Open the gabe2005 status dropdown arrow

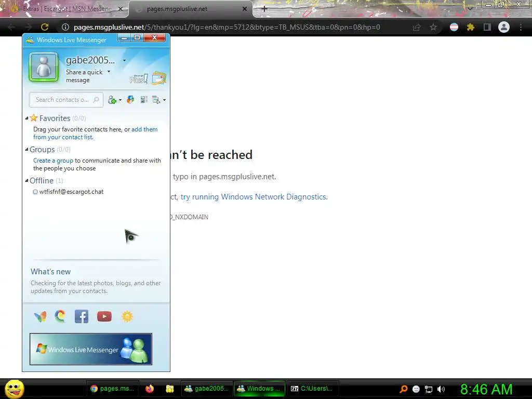pos(125,60)
